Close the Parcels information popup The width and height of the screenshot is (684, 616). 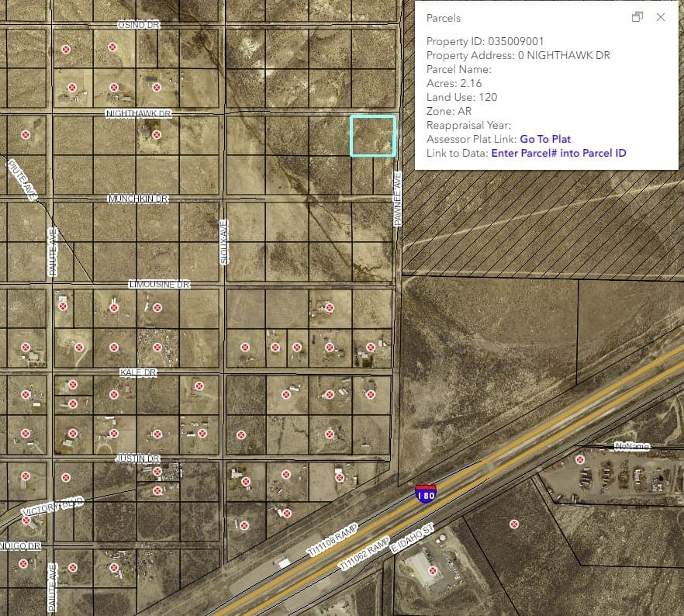[661, 16]
